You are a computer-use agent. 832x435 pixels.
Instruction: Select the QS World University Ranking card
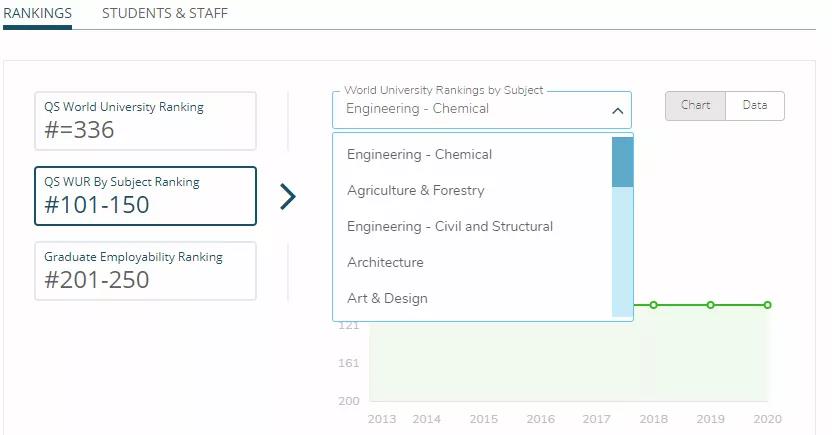point(145,121)
